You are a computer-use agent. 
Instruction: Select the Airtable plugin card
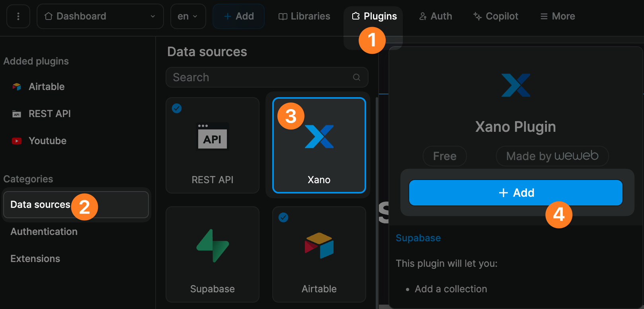pos(319,254)
